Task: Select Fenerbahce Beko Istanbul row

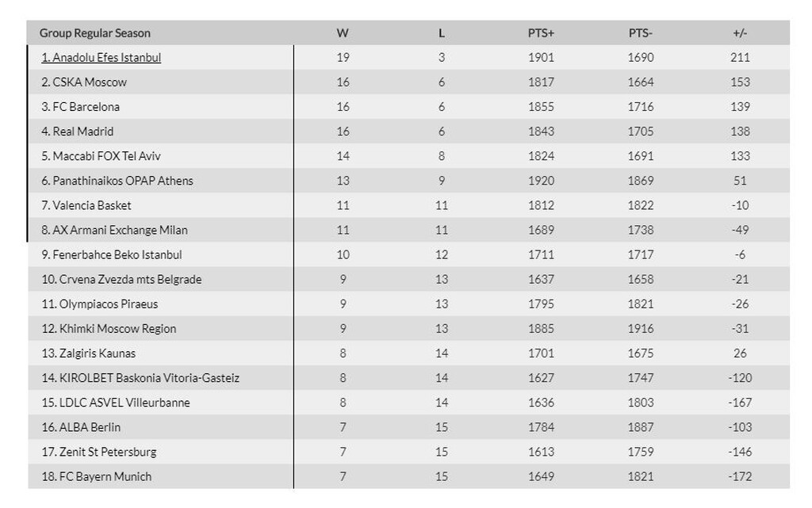Action: tap(408, 254)
